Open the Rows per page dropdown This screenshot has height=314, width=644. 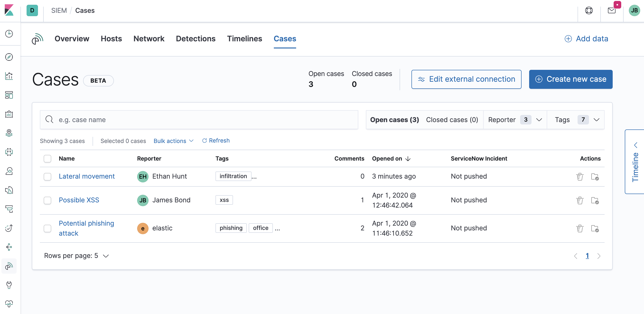point(76,256)
